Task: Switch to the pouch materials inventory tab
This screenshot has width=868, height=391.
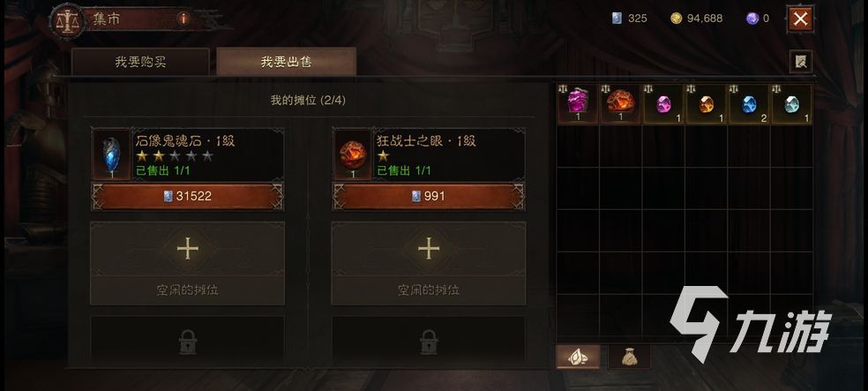Action: point(630,357)
